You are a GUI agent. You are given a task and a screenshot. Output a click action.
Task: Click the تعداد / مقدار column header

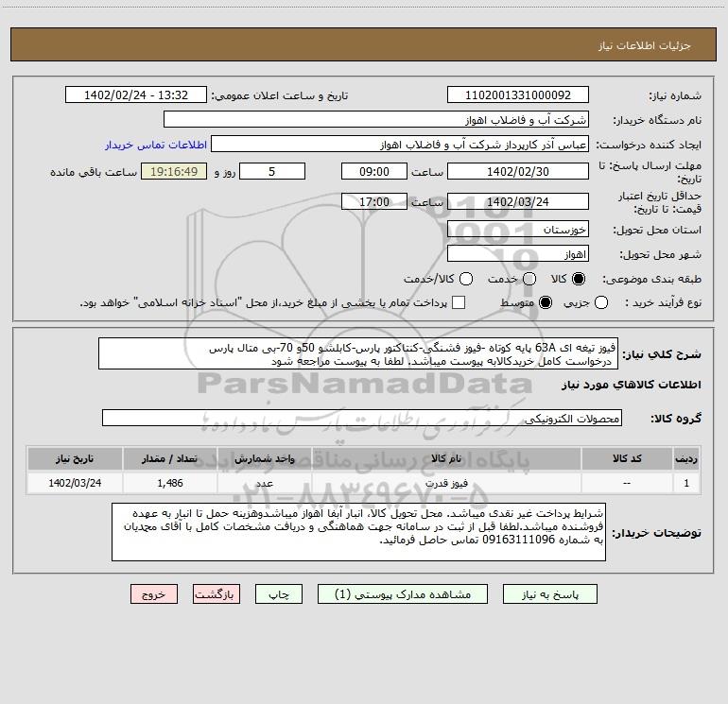pos(170,458)
